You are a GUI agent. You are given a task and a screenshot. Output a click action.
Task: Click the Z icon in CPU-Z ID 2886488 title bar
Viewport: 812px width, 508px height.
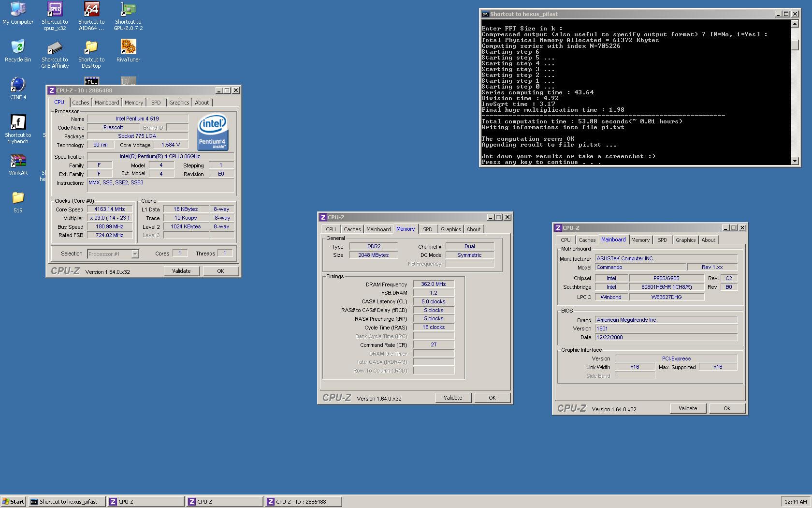click(x=51, y=90)
